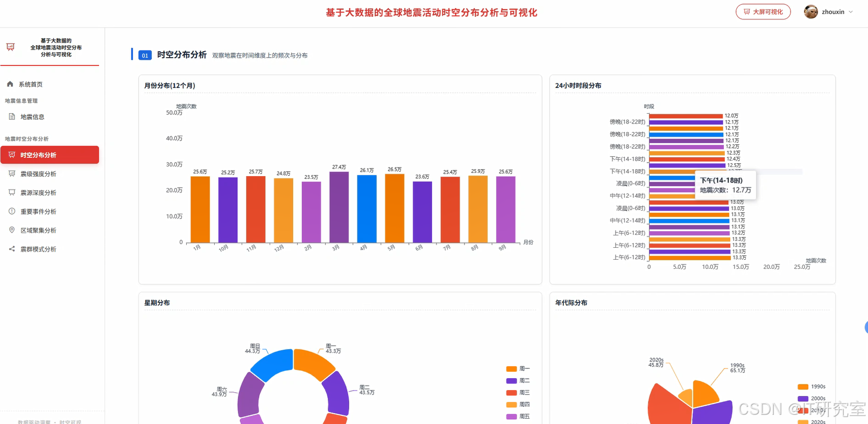Select the hourly bar labeled 12.4万
The width and height of the screenshot is (868, 424).
pos(687,159)
